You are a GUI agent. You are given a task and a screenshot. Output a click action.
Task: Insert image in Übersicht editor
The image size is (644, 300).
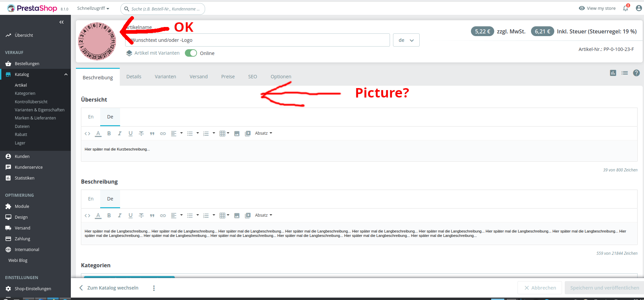[x=237, y=134]
